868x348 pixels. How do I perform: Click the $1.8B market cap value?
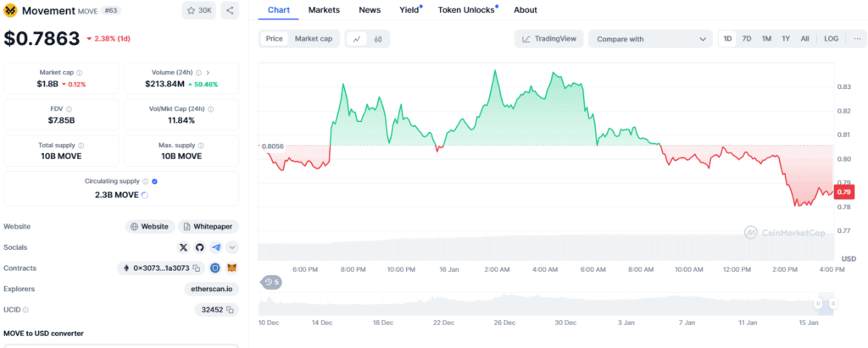point(47,84)
